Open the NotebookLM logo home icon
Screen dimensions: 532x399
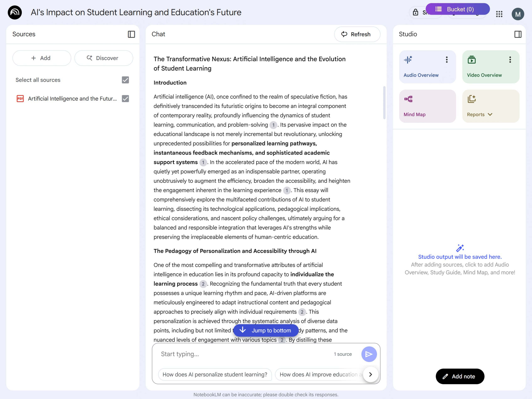[x=15, y=12]
